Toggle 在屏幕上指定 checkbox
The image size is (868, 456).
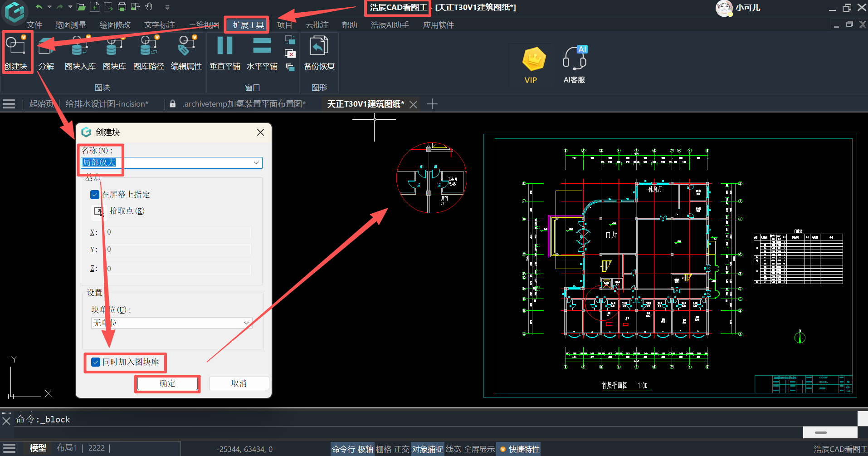pos(95,195)
